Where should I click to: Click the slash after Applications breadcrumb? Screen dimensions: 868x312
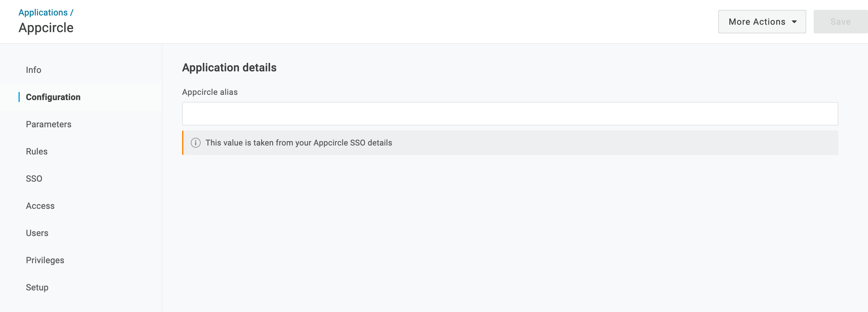[x=72, y=12]
